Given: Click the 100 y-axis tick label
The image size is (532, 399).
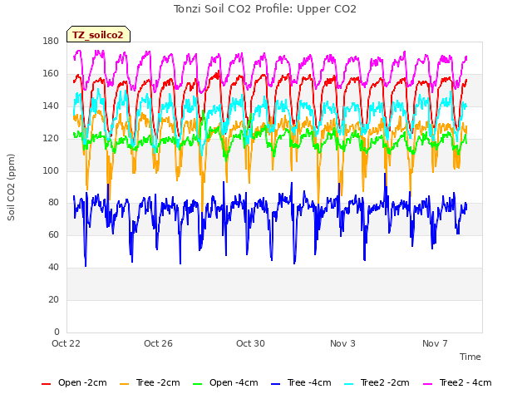Looking at the screenshot, I should pyautogui.click(x=51, y=170).
